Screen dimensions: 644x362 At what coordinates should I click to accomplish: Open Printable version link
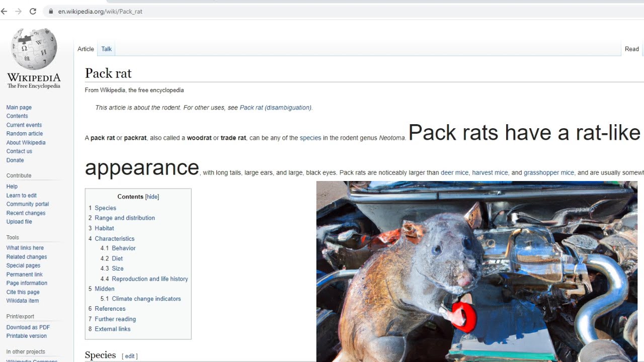[27, 336]
